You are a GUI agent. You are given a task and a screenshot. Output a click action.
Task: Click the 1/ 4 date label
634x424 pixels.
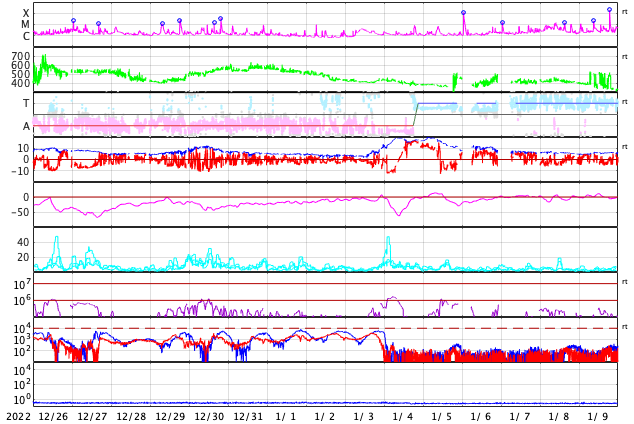click(x=403, y=417)
